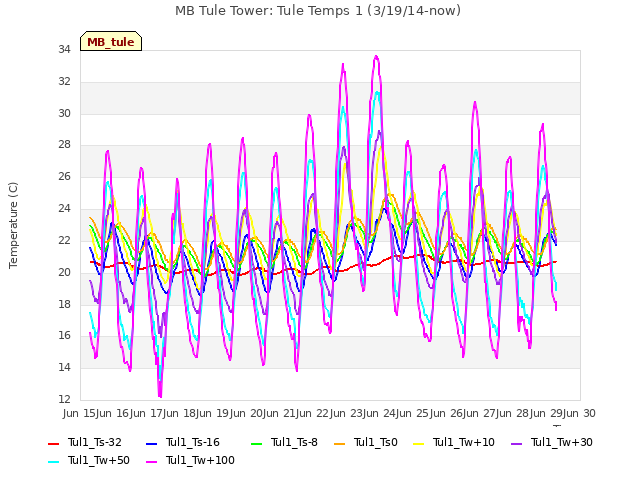This screenshot has height=480, width=640.
Task: Click the 12 y-axis tick label
Action: pos(64,399)
